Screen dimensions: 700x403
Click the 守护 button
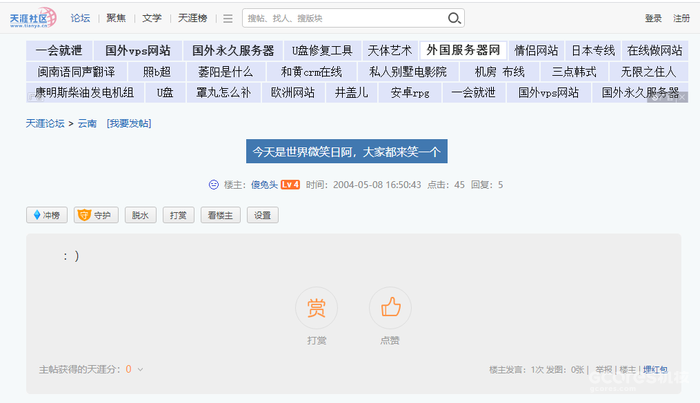[x=96, y=215]
